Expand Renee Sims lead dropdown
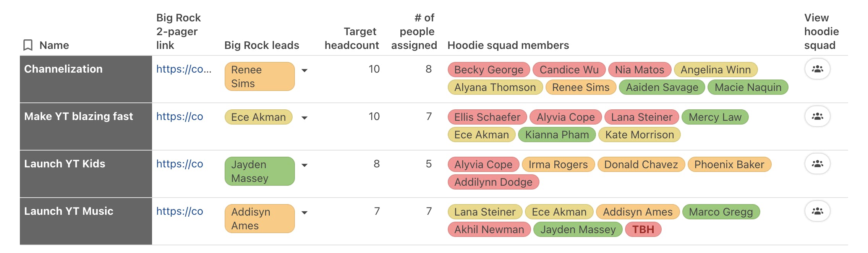This screenshot has width=868, height=253. pos(304,70)
